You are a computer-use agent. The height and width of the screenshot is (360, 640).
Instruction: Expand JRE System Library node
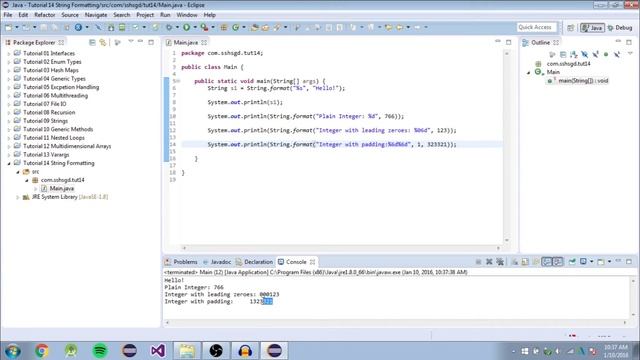coord(18,197)
